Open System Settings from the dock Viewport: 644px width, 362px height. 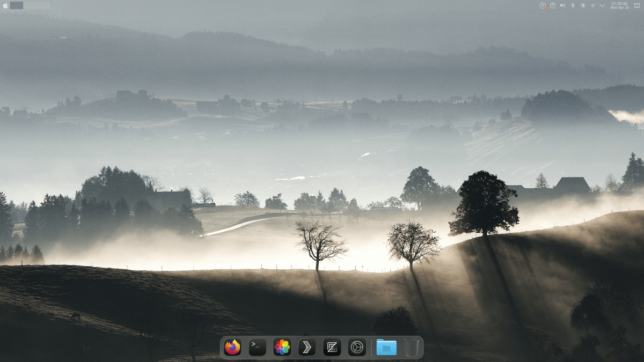[357, 347]
